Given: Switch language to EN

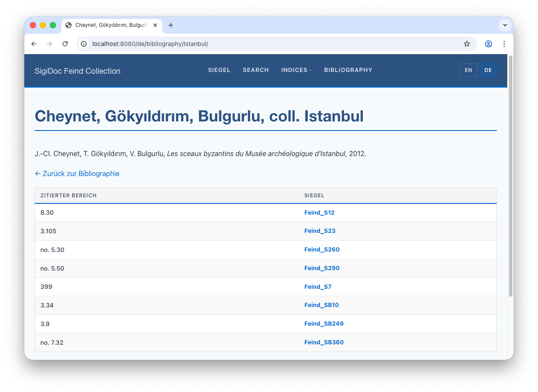Looking at the screenshot, I should [x=468, y=70].
